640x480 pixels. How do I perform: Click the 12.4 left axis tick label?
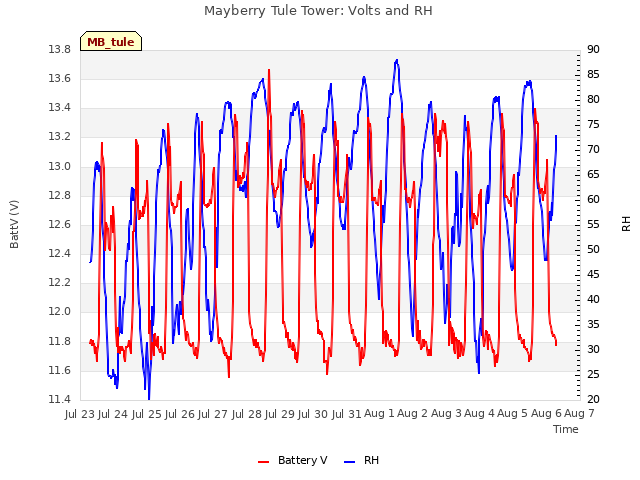pos(59,254)
